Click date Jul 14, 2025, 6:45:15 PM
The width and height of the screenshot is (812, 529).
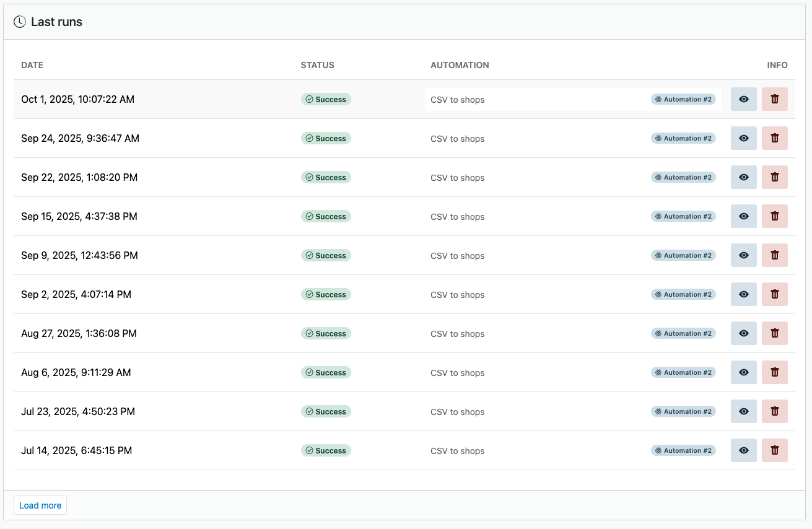click(x=77, y=450)
